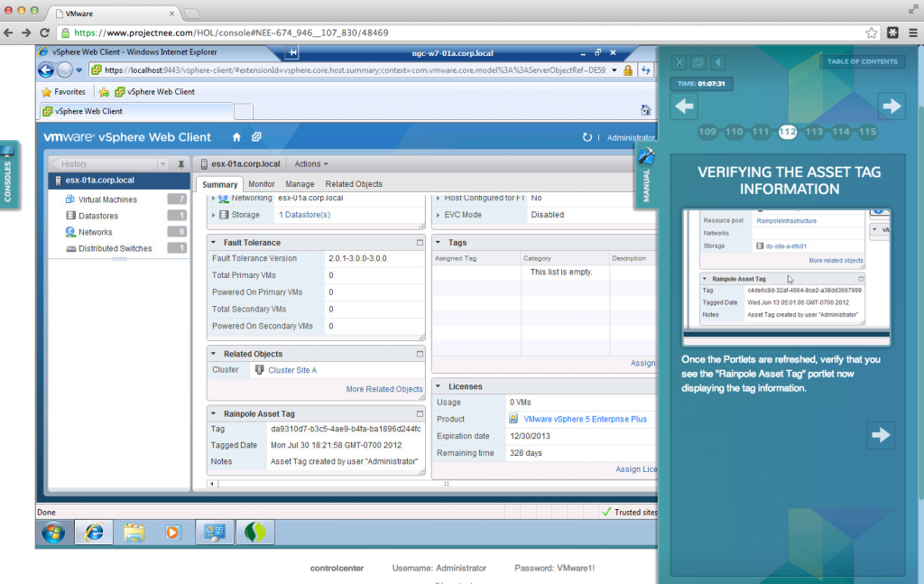Viewport: 924px width, 584px height.
Task: Select vSphere Web Client IE tab
Action: tap(137, 111)
